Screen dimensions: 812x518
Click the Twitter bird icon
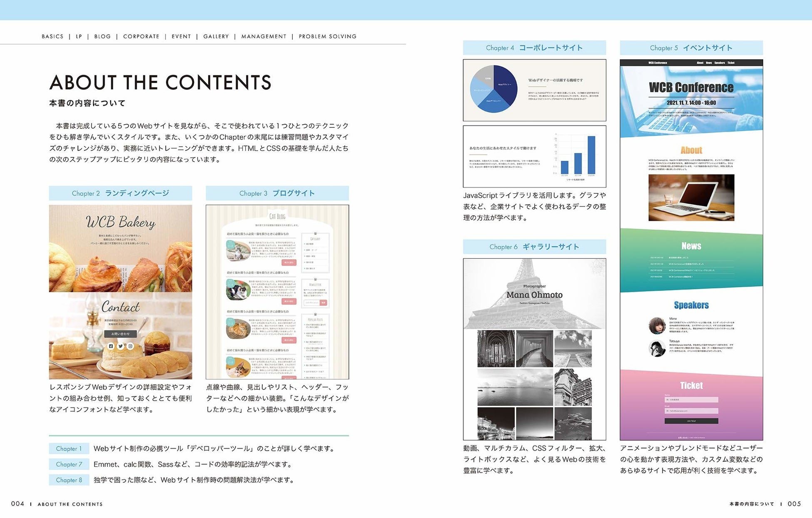pyautogui.click(x=120, y=346)
